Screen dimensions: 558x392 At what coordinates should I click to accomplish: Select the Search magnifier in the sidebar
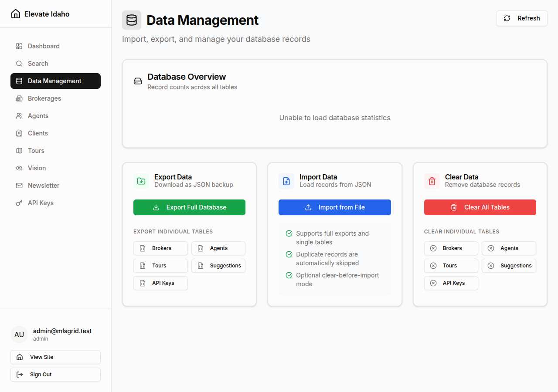pos(18,63)
